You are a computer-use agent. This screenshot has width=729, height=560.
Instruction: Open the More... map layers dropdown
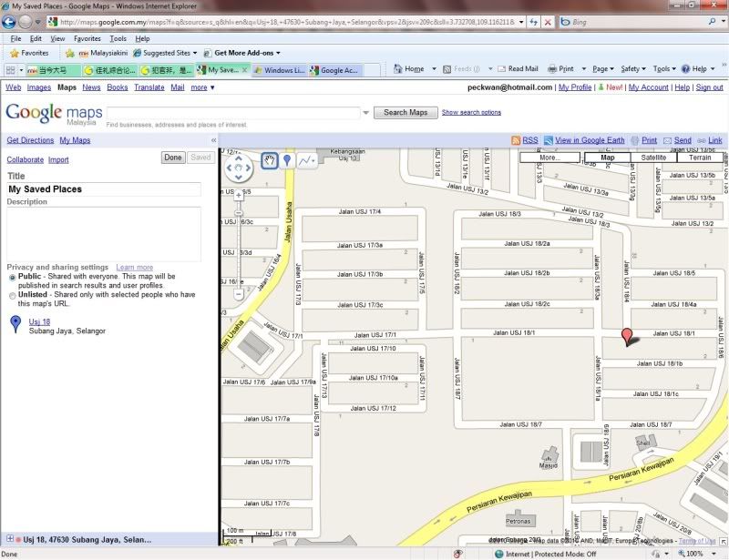click(549, 158)
